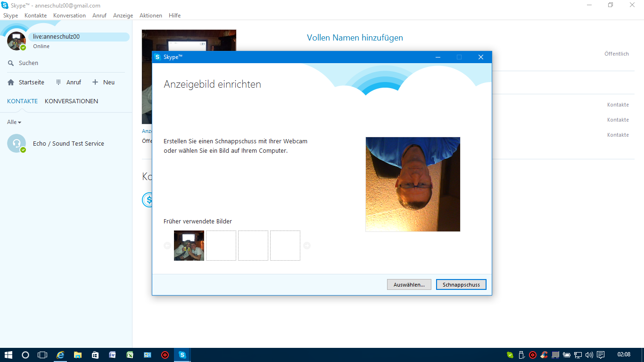644x362 pixels.
Task: Click the Öffentlich visibility label
Action: (x=617, y=54)
